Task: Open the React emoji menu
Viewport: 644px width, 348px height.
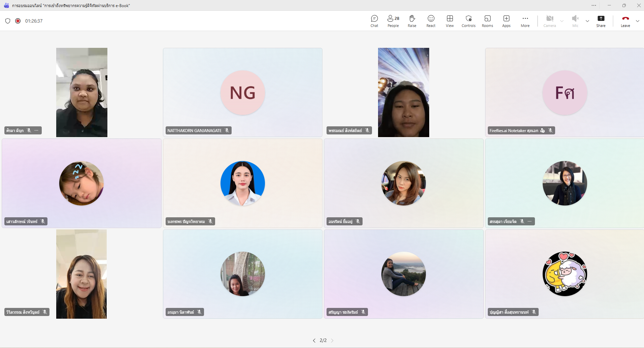Action: coord(431,21)
